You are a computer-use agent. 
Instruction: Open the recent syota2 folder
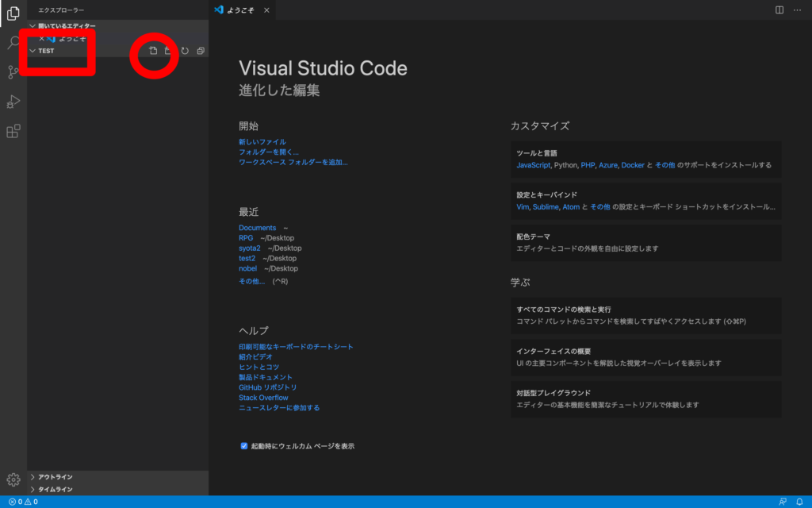pyautogui.click(x=250, y=248)
